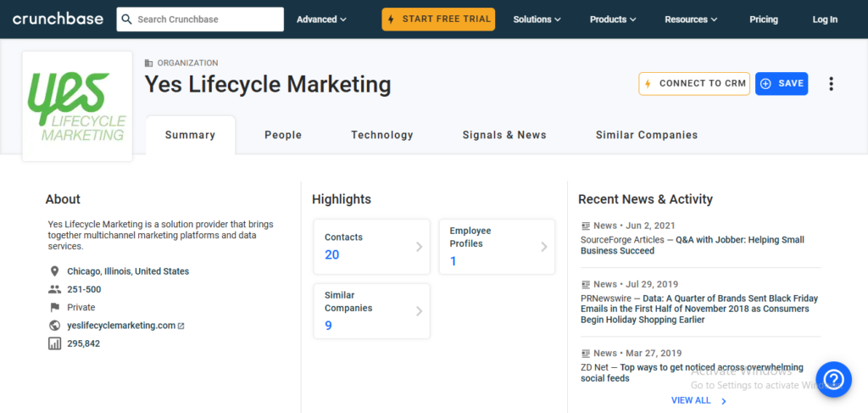Expand the Products menu
The height and width of the screenshot is (413, 868).
(x=613, y=20)
